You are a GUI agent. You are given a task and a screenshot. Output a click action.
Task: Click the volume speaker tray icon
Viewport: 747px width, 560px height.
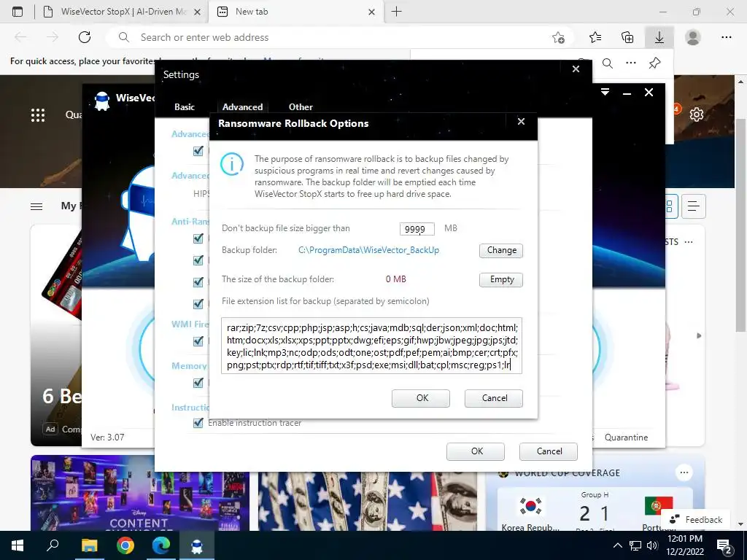pyautogui.click(x=651, y=545)
